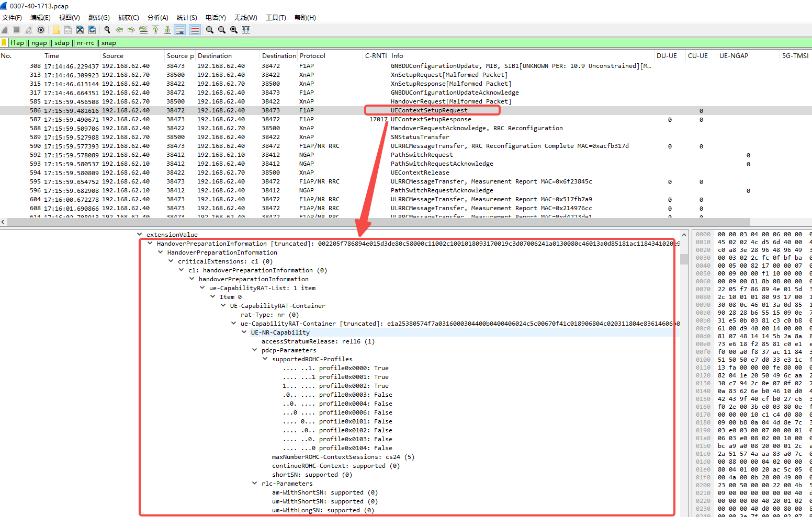Click resize columns to fit icon

pos(246,30)
